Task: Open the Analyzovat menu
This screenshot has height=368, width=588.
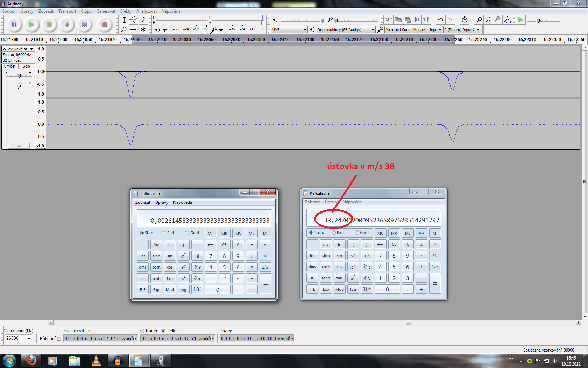Action: pyautogui.click(x=146, y=11)
